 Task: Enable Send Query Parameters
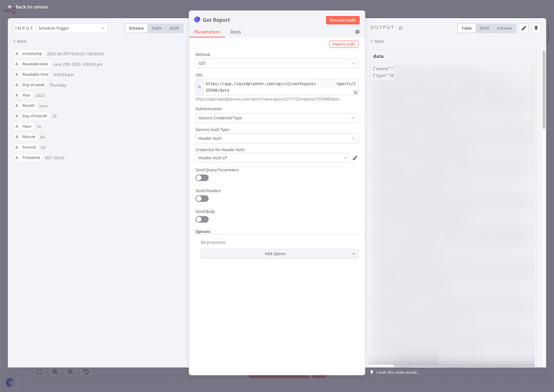[x=202, y=178]
